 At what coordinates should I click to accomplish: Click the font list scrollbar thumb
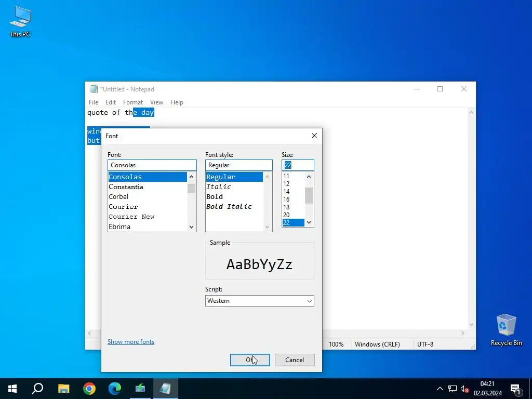tap(191, 188)
